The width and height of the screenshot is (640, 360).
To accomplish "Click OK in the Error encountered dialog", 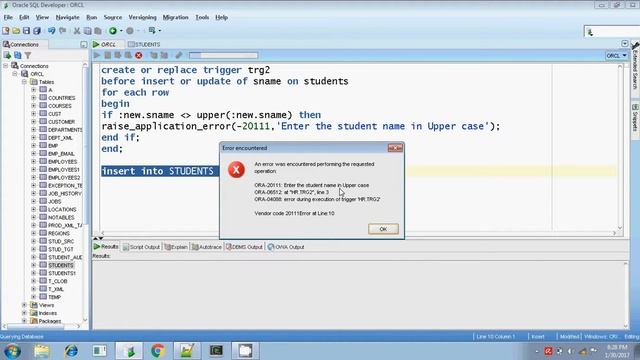I will [383, 229].
